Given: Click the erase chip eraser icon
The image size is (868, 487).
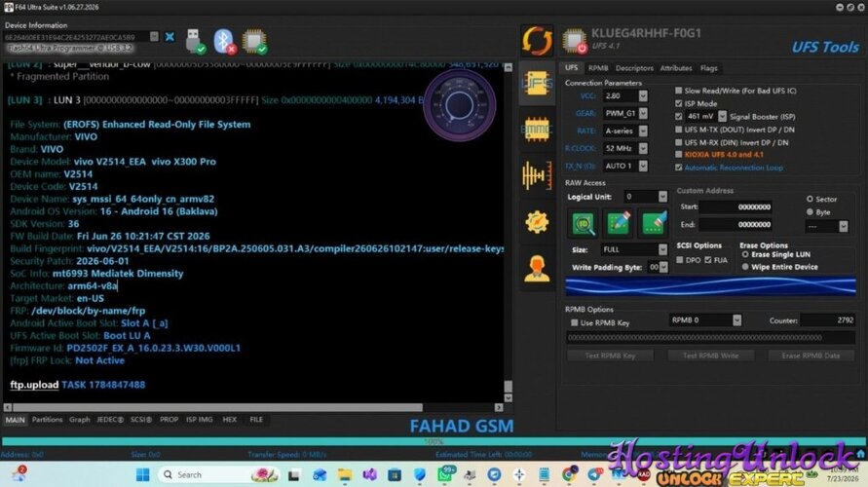Looking at the screenshot, I should pos(654,223).
